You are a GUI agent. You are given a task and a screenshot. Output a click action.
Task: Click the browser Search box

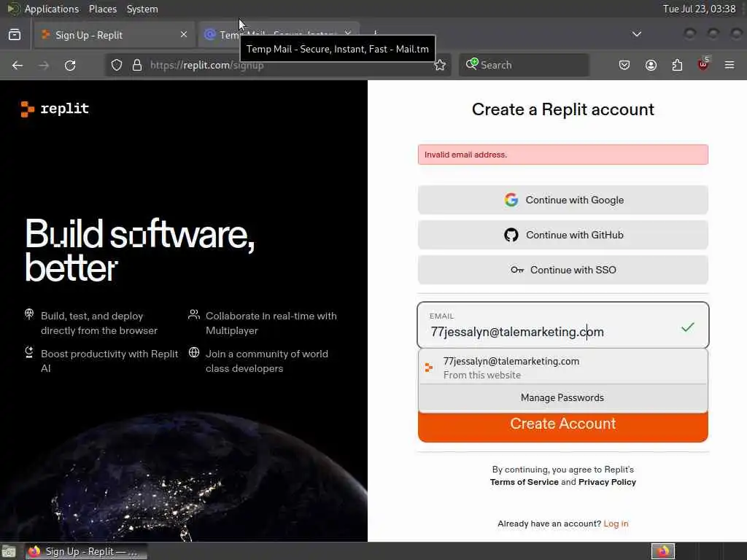click(x=524, y=65)
